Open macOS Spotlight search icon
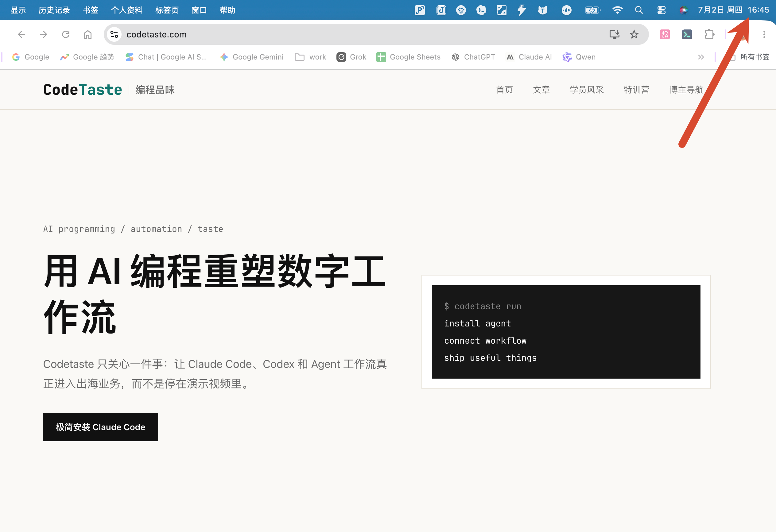This screenshot has height=532, width=776. click(x=639, y=10)
